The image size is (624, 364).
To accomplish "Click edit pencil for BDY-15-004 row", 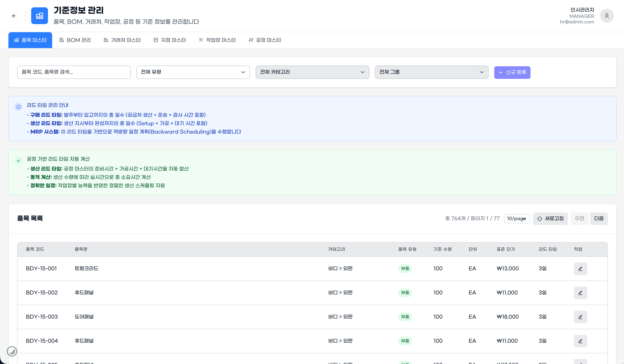I will coord(580,341).
